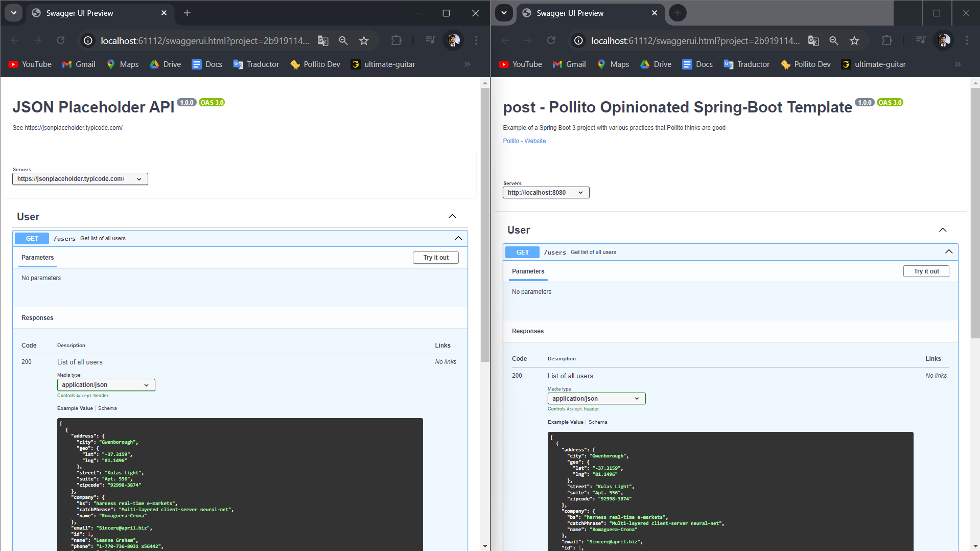Open servers dropdown showing http://localhost:8080
The height and width of the screenshot is (551, 980).
click(546, 193)
